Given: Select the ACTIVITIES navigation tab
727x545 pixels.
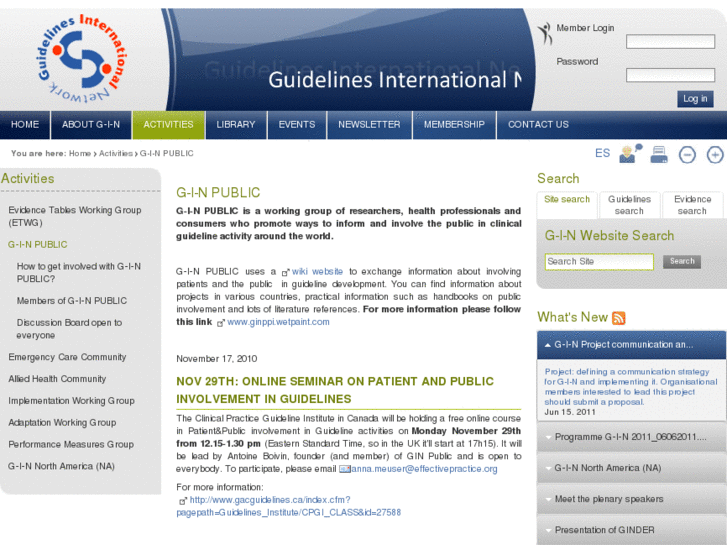Looking at the screenshot, I should (168, 125).
